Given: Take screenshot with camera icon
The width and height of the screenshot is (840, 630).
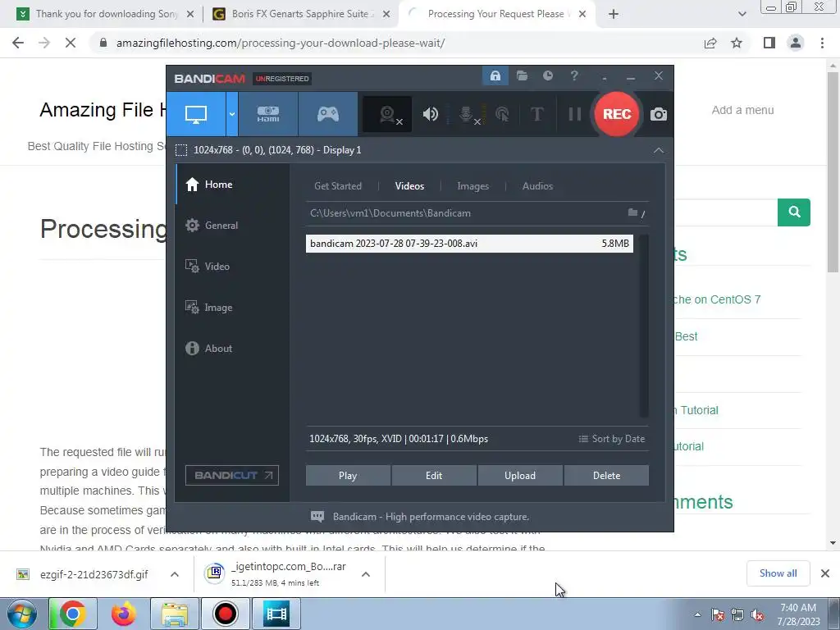Looking at the screenshot, I should 659,114.
